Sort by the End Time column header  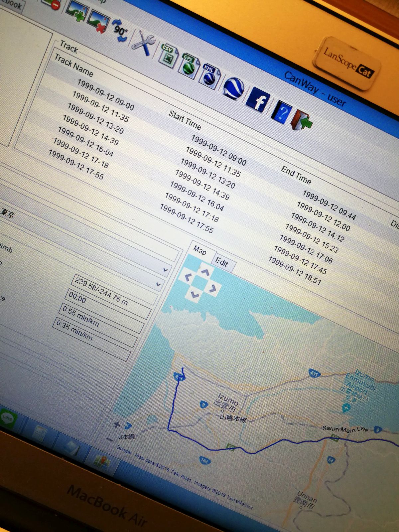tap(296, 175)
